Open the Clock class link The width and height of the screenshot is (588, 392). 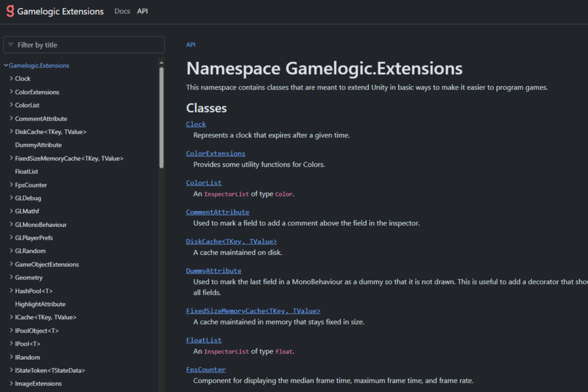(x=196, y=124)
